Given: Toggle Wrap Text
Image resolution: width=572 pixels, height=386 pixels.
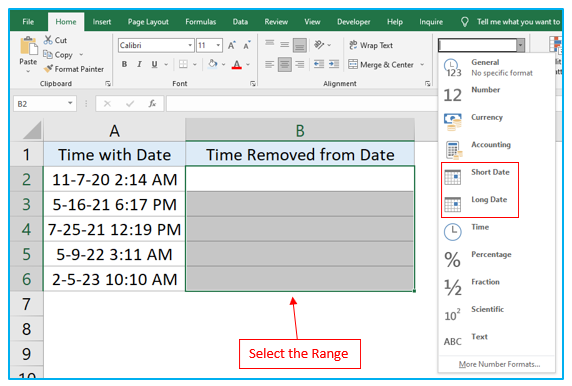Looking at the screenshot, I should tap(371, 45).
